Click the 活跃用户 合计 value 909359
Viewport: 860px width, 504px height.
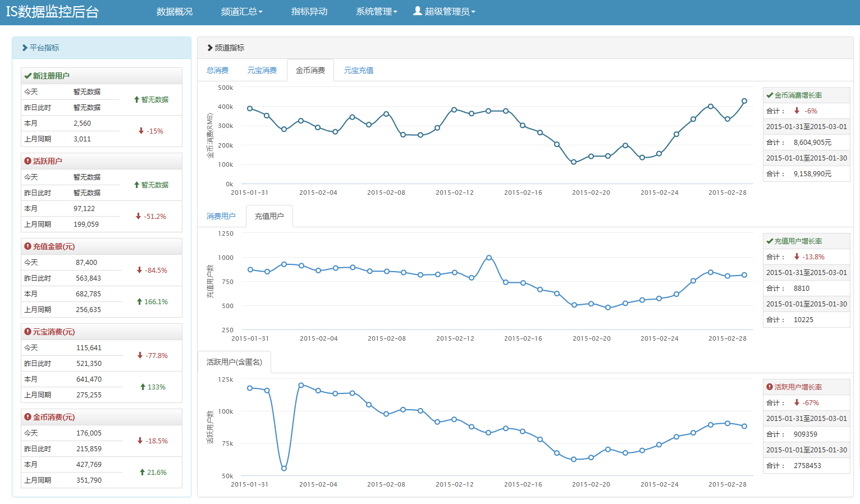806,434
